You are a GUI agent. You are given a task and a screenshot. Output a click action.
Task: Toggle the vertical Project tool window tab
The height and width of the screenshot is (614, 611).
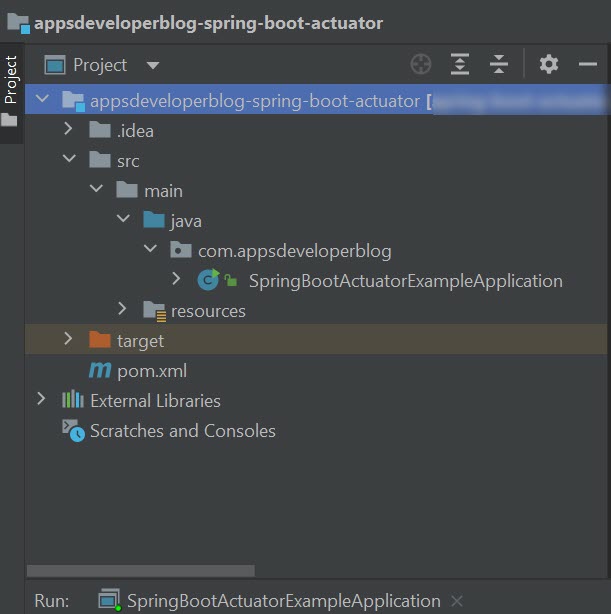click(x=11, y=81)
